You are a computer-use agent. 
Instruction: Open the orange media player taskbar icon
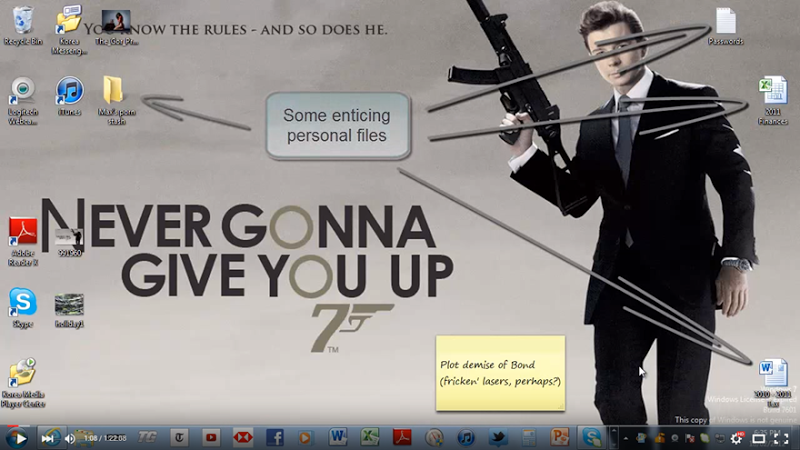[305, 438]
